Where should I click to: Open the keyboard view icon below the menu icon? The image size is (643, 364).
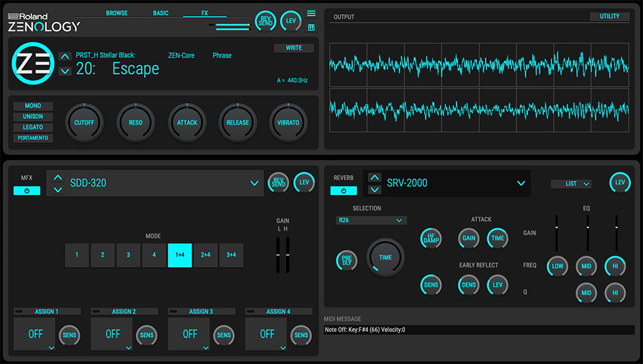(311, 28)
